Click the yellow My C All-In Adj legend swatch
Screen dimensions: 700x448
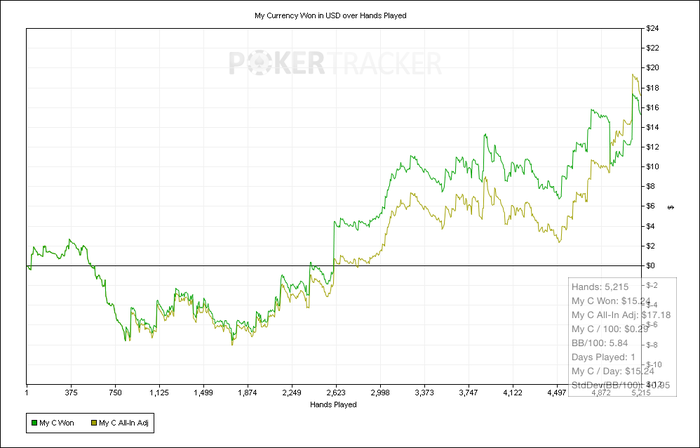coord(94,423)
